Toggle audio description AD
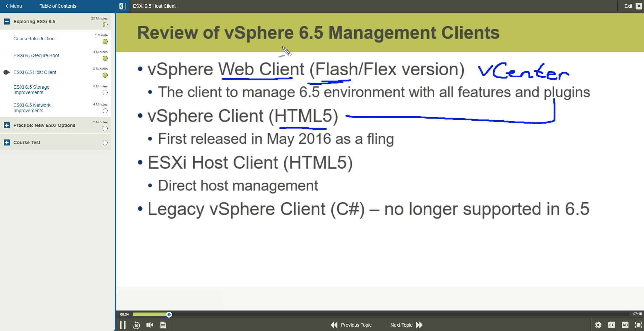Image resolution: width=644 pixels, height=331 pixels. [x=625, y=325]
